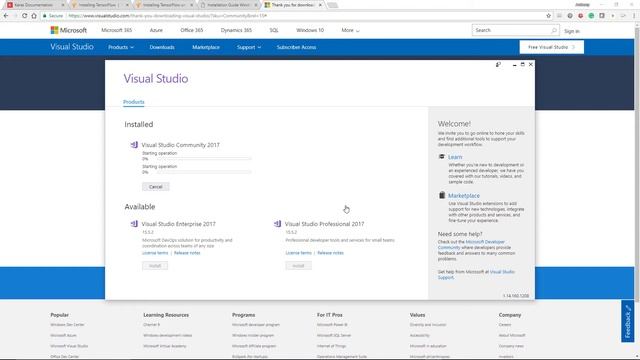This screenshot has height=360, width=640.
Task: Open Azure in the top menu
Action: click(x=156, y=30)
